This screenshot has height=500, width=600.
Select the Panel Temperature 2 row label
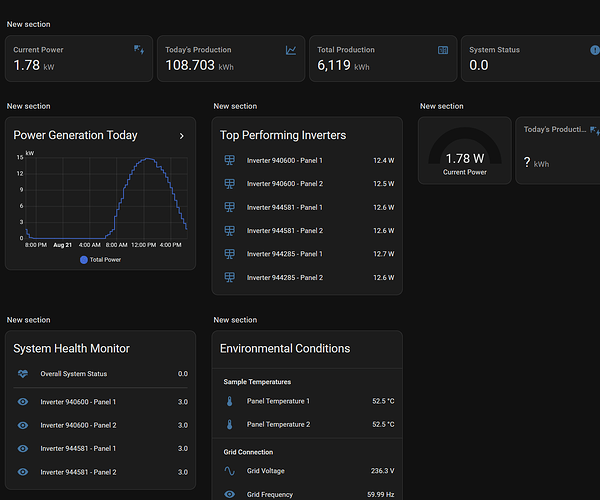tap(278, 424)
